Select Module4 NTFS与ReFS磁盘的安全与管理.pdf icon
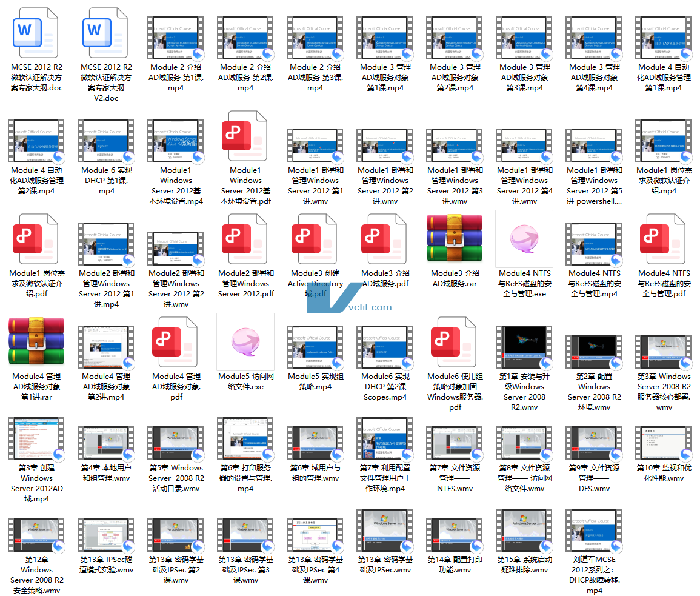700x596 pixels. (664, 239)
